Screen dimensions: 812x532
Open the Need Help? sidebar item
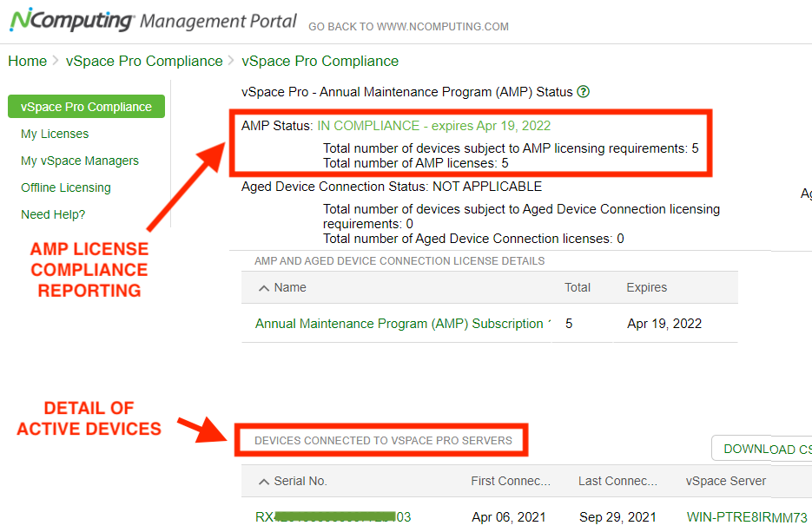coord(53,214)
